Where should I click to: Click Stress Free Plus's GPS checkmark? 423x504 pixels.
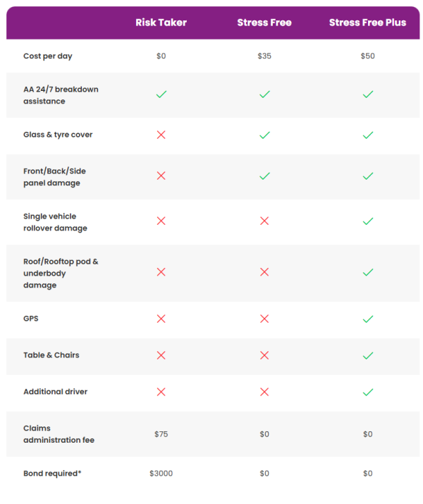click(x=368, y=319)
